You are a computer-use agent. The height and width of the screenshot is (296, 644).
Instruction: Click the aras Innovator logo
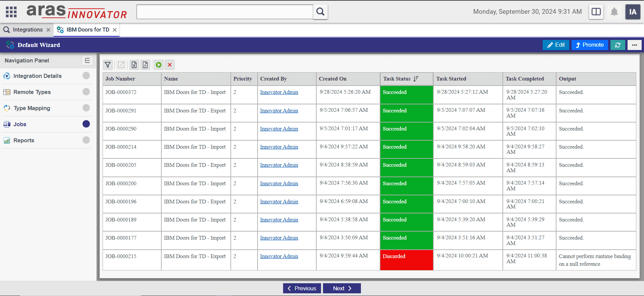coord(77,12)
